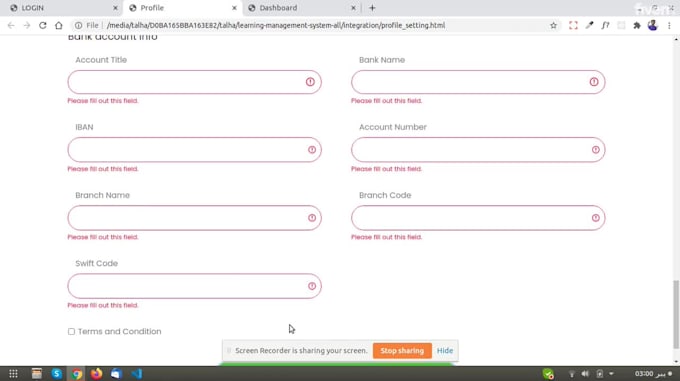This screenshot has height=381, width=680.
Task: Go back to previous page
Action: click(x=11, y=26)
